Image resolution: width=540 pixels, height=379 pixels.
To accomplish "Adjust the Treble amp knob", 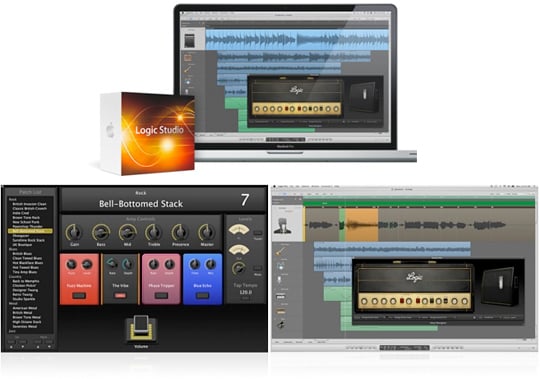I will (x=154, y=233).
